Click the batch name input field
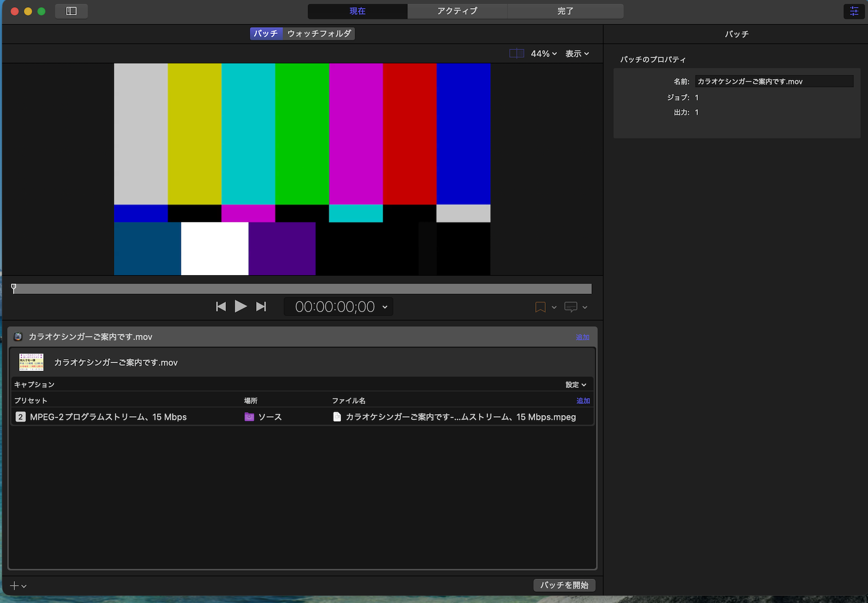Viewport: 868px width, 603px height. point(774,81)
